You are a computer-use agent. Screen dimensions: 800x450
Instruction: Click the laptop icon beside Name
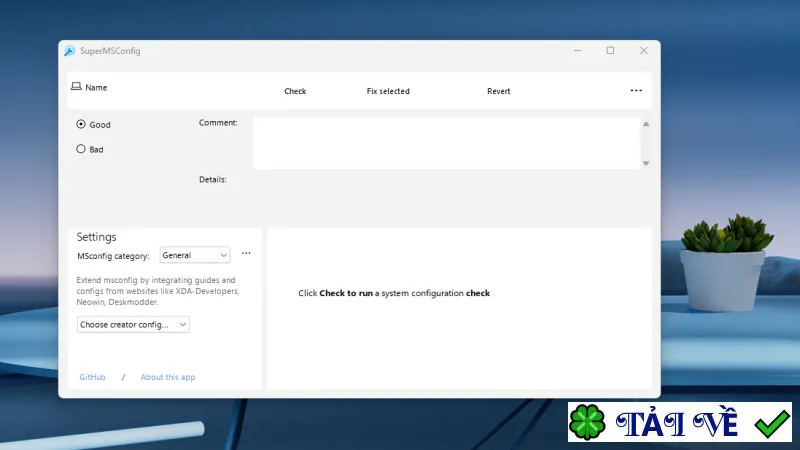click(x=76, y=86)
